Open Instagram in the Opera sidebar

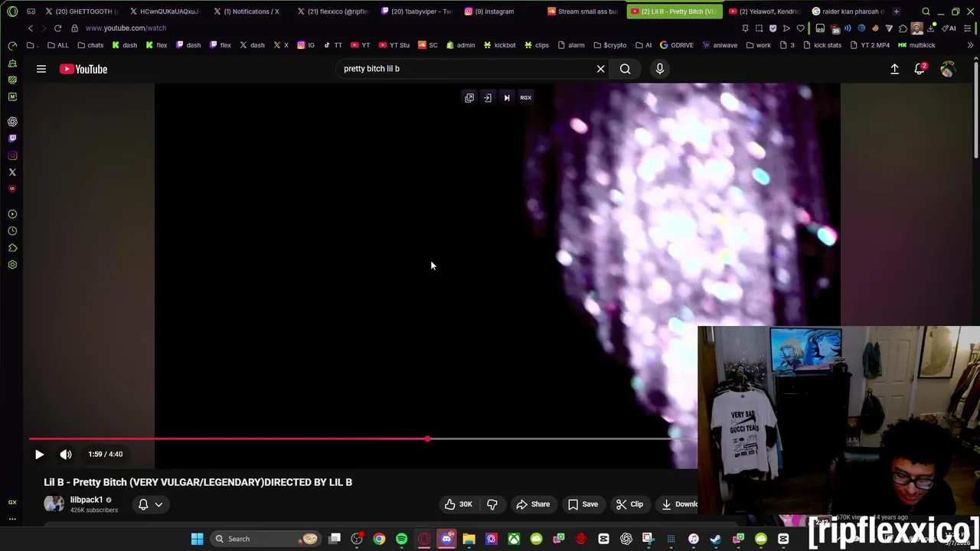point(12,155)
